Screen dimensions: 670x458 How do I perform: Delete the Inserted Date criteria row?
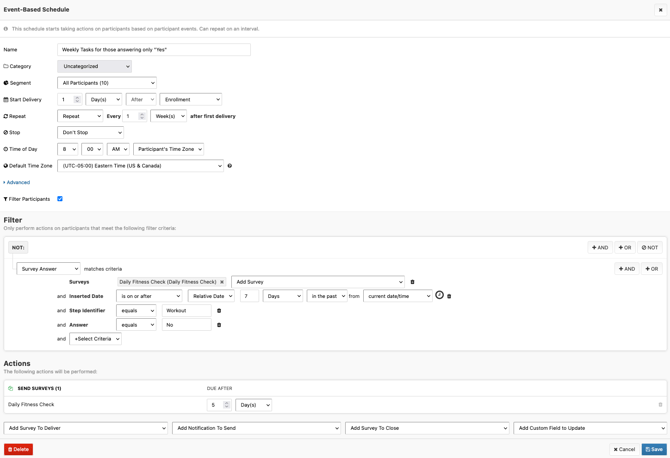(x=449, y=296)
